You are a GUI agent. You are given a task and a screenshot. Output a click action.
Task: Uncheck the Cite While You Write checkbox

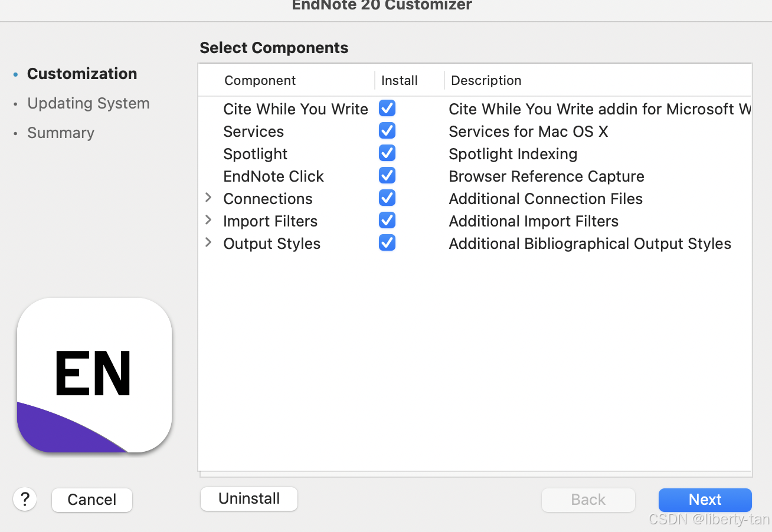tap(387, 108)
